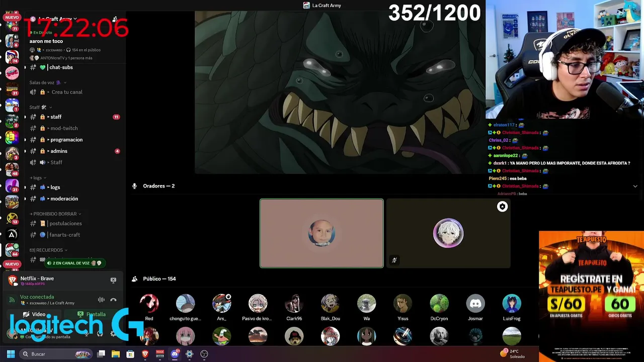Open the postulaciones channel
The height and width of the screenshot is (362, 644).
pos(65,223)
